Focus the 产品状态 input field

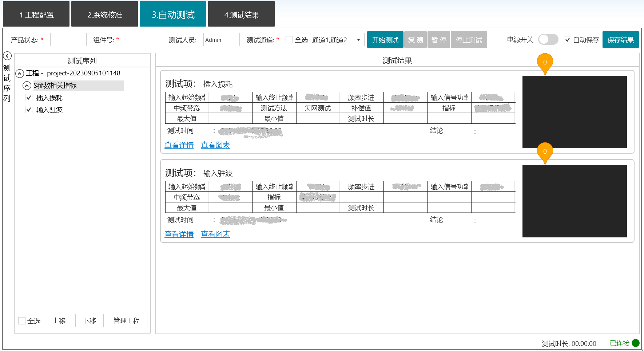(x=68, y=40)
